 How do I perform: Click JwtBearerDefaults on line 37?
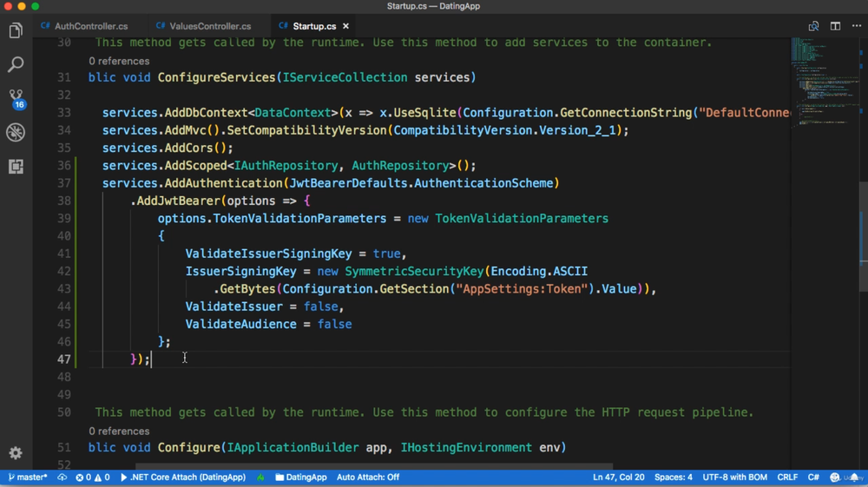tap(348, 183)
